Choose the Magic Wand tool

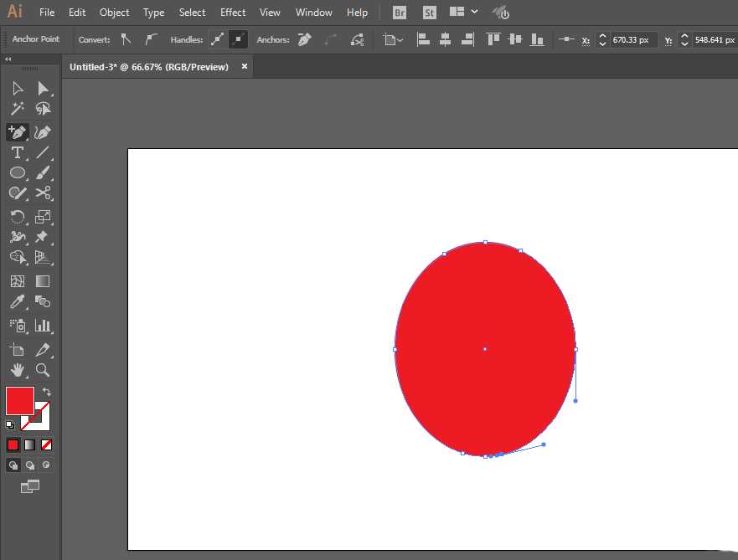point(17,109)
